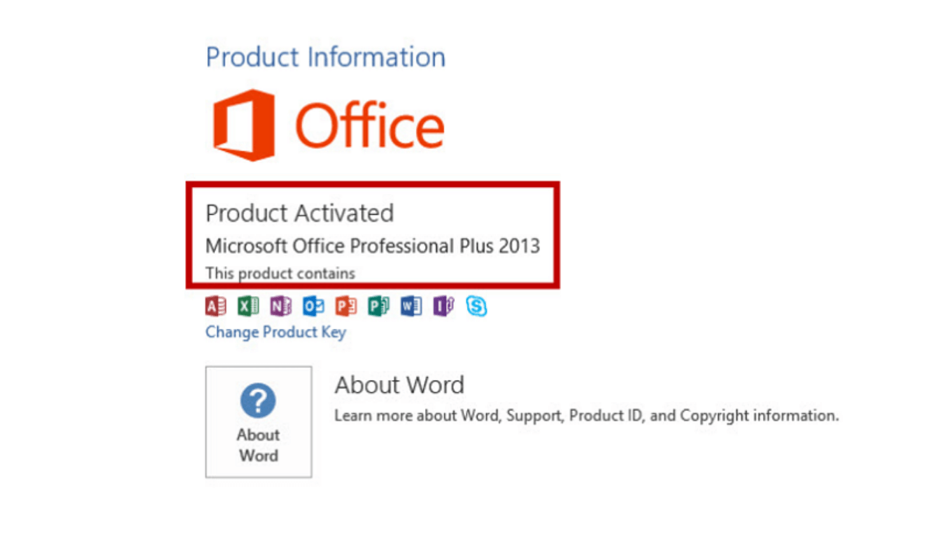
Task: Click Microsoft Office Professional Plus 2013 text
Action: point(373,246)
